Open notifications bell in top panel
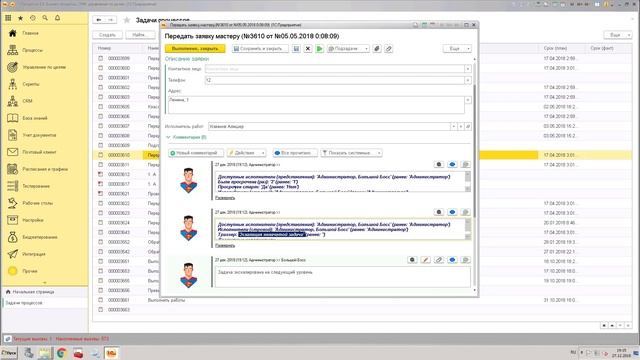This screenshot has width=640, height=360. pos(58,18)
